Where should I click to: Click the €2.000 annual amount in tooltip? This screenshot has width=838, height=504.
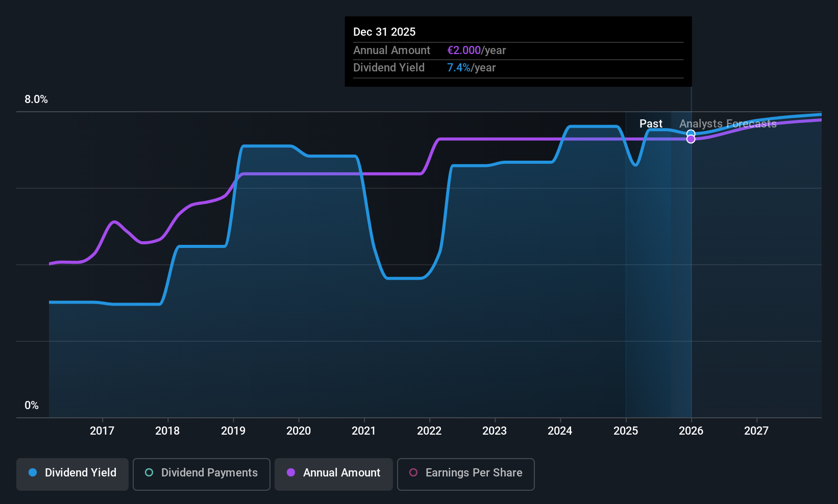464,51
